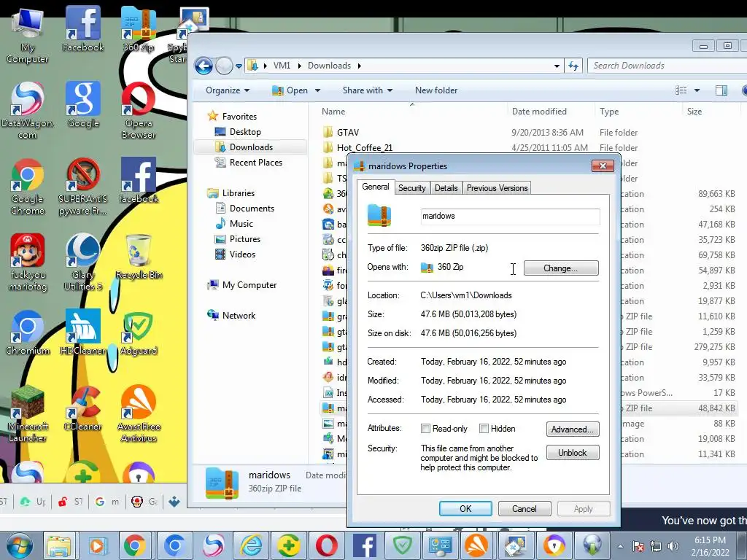Launch the Minecraft Launcher desktop shortcut

point(27,413)
